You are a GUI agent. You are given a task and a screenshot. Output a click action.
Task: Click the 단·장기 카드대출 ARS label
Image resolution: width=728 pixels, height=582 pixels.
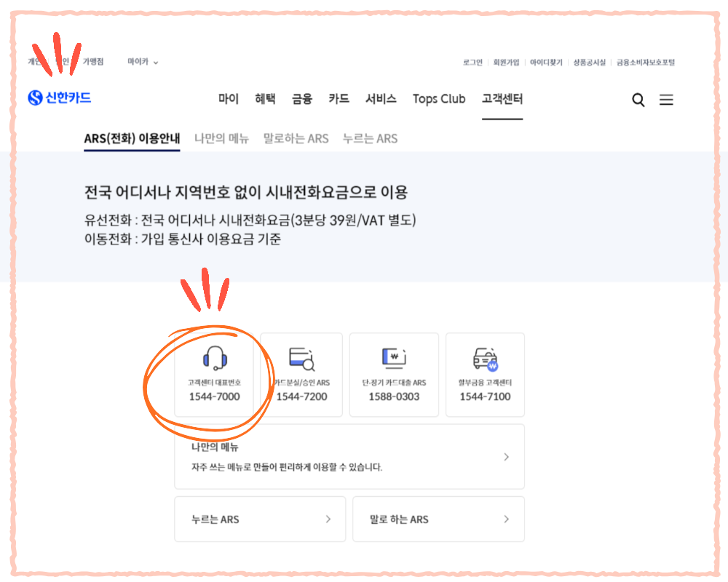click(394, 383)
